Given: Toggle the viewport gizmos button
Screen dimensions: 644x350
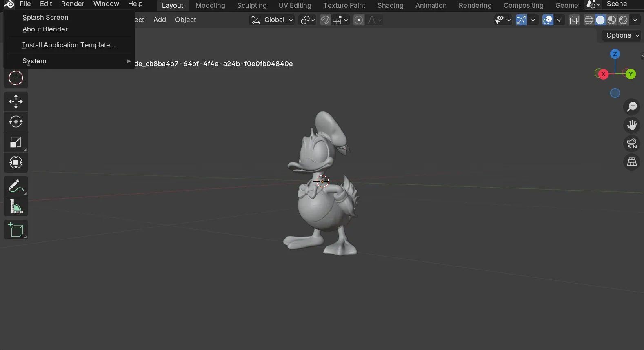Looking at the screenshot, I should click(x=521, y=20).
